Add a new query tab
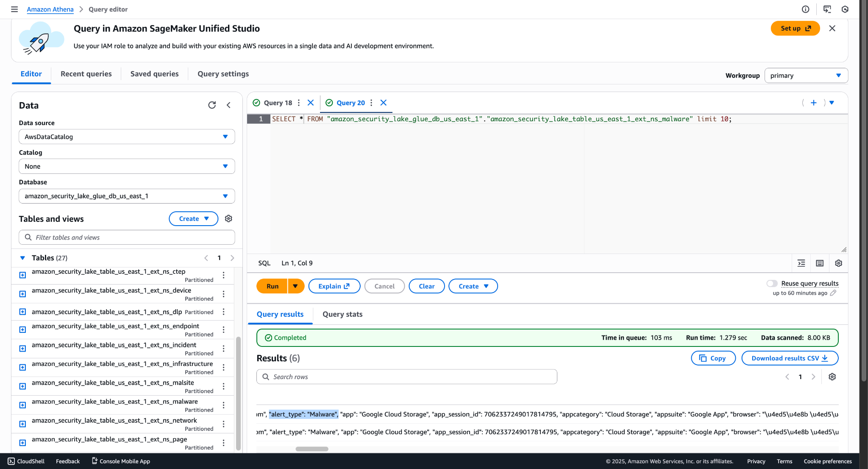 [814, 103]
